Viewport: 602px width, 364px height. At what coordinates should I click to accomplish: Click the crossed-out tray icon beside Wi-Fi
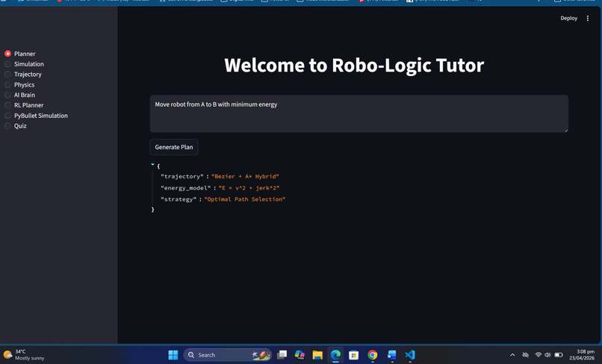pos(526,355)
